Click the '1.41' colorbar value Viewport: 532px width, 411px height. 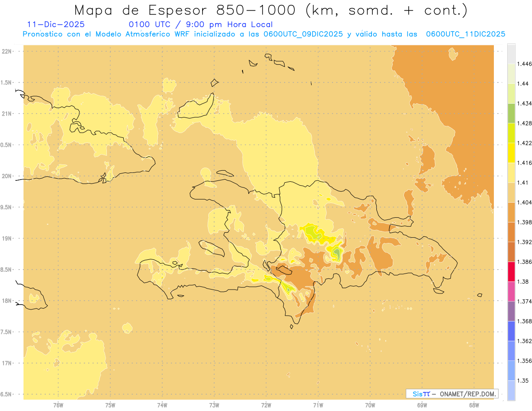click(x=524, y=183)
